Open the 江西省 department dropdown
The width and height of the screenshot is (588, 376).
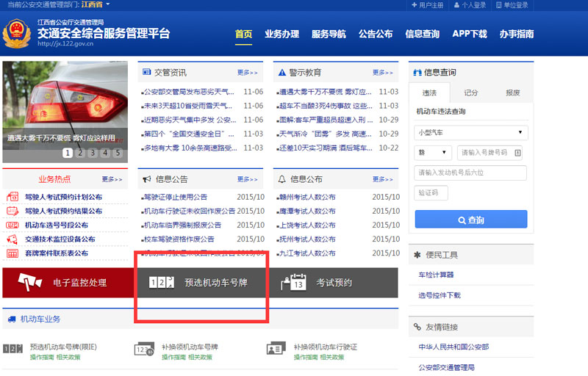pos(96,4)
